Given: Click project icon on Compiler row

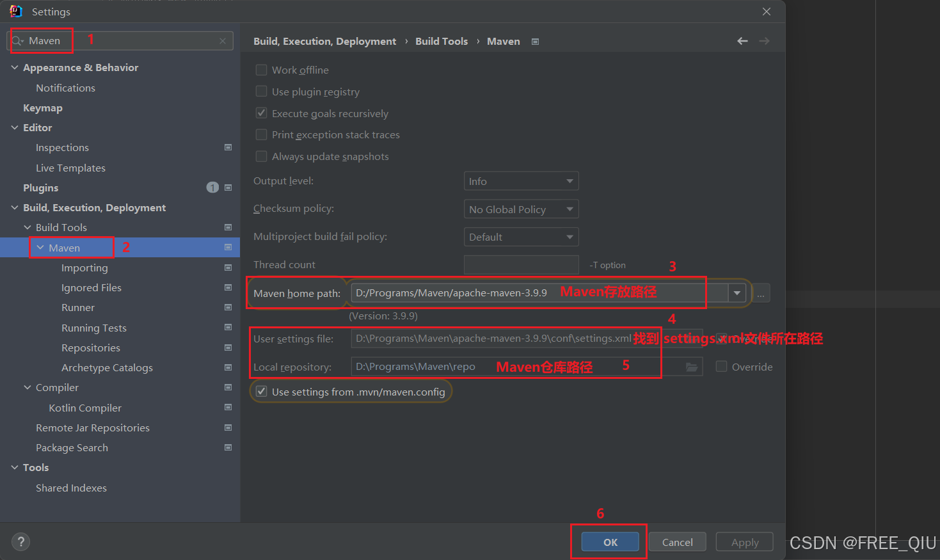Looking at the screenshot, I should [228, 387].
